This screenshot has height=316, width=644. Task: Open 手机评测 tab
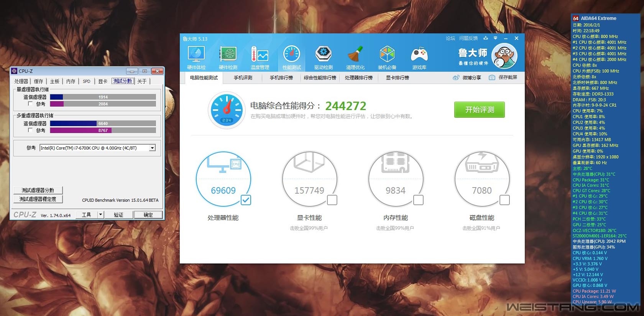[x=243, y=77]
